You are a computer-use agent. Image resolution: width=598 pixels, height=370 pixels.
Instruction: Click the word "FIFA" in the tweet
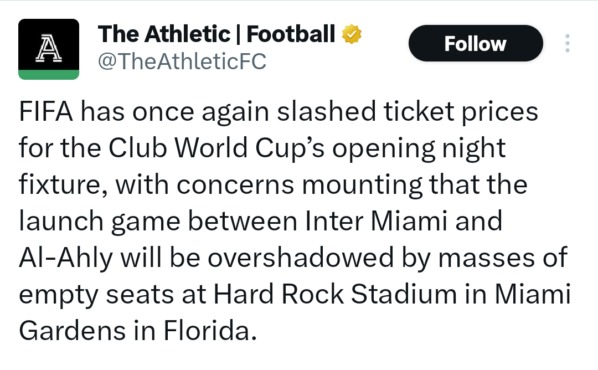coord(46,112)
